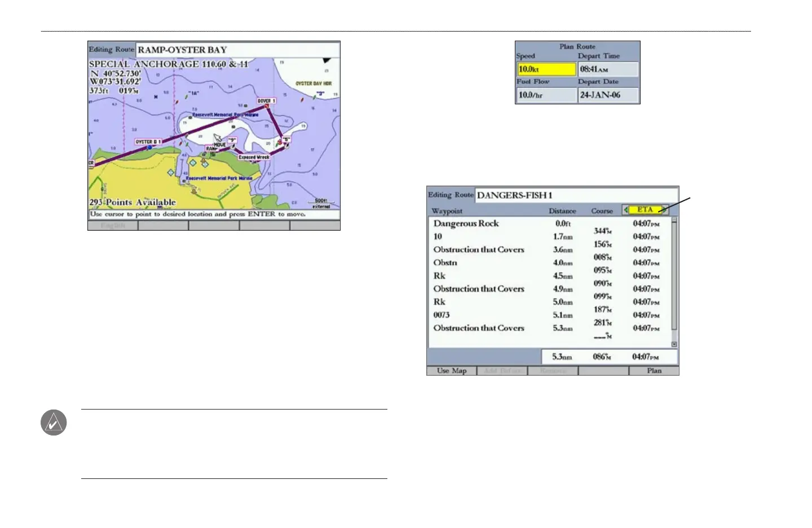Viewport: 812px width, 528px height.
Task: Select the highlighted ETA column selector
Action: coord(645,210)
